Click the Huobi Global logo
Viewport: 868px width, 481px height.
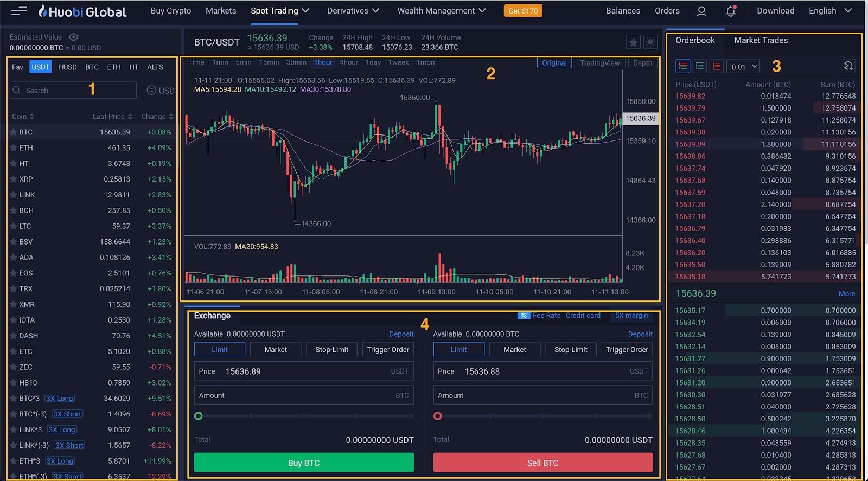click(82, 11)
